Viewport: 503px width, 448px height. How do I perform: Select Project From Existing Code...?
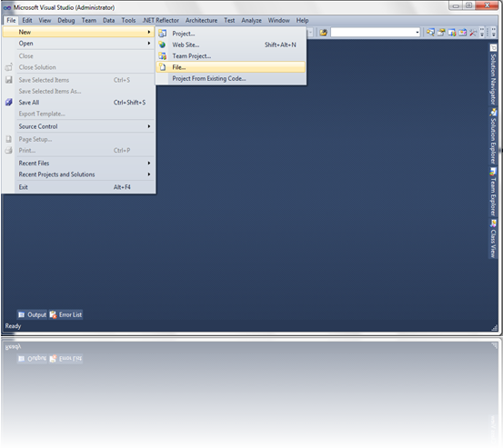(x=231, y=78)
